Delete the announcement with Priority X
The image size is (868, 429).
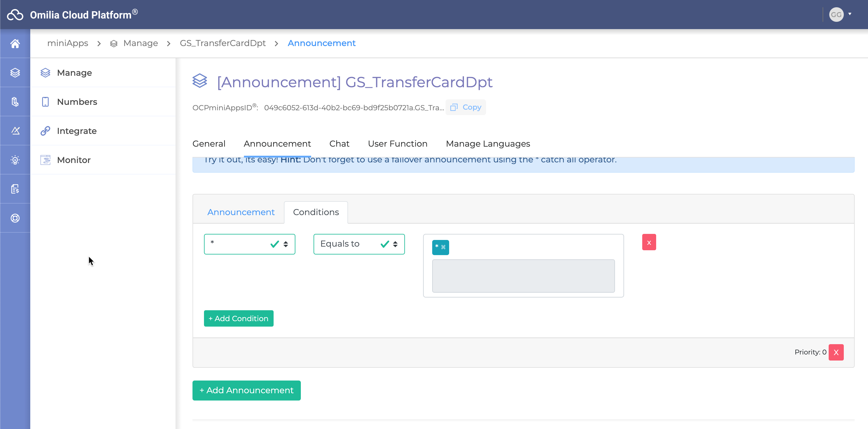[x=836, y=352]
